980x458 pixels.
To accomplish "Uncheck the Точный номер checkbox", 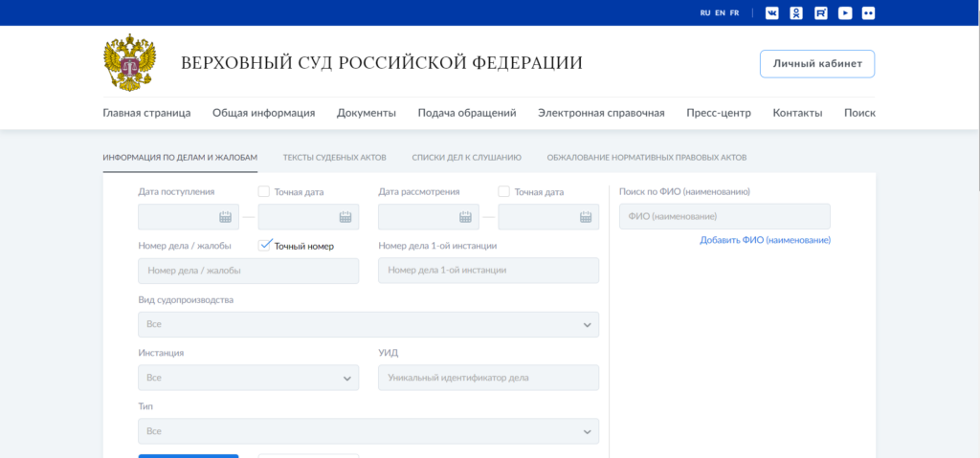I will (x=265, y=246).
